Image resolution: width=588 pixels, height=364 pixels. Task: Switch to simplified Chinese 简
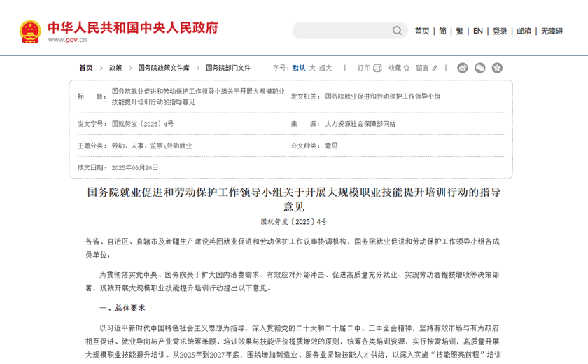(442, 31)
